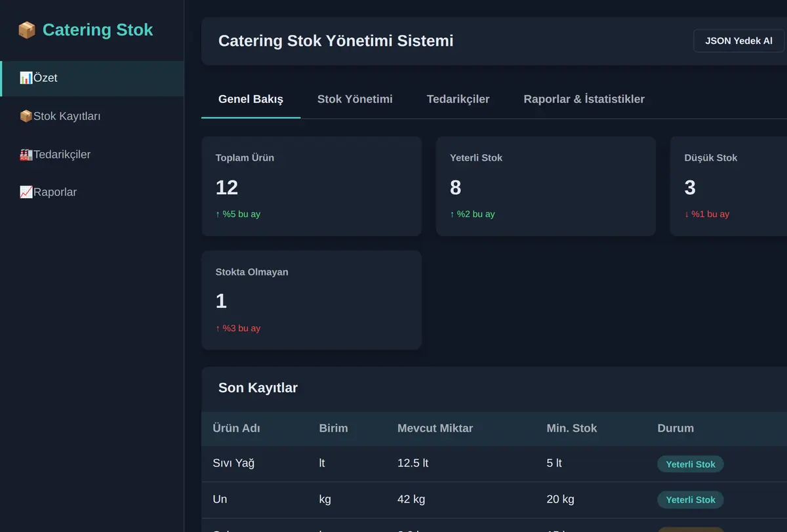Click the Yeterli Stok badge in the Sıvı Yağ row
This screenshot has width=787, height=532.
691,464
